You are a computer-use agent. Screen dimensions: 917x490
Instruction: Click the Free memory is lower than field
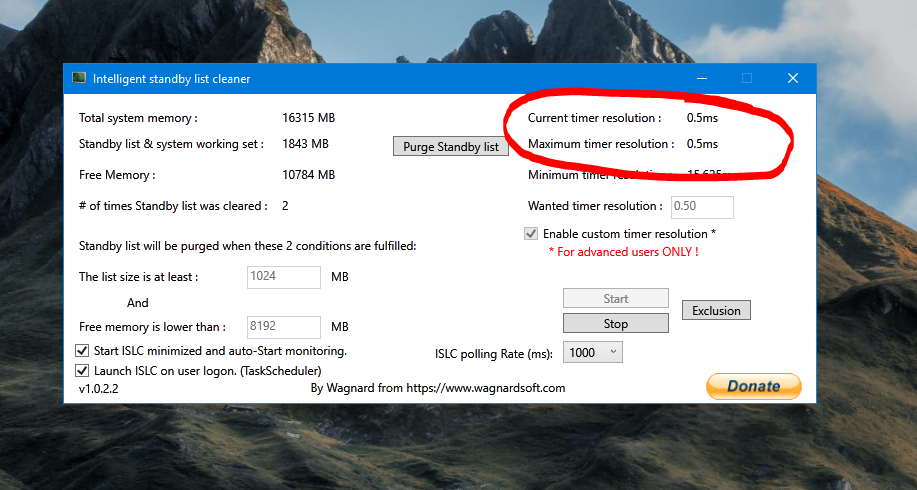tap(283, 327)
